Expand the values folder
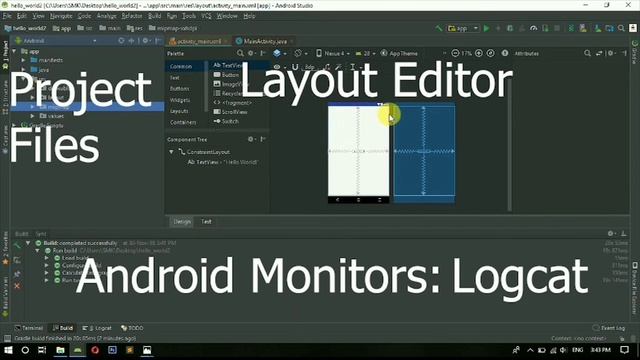Image resolution: width=640 pixels, height=360 pixels. click(33, 116)
